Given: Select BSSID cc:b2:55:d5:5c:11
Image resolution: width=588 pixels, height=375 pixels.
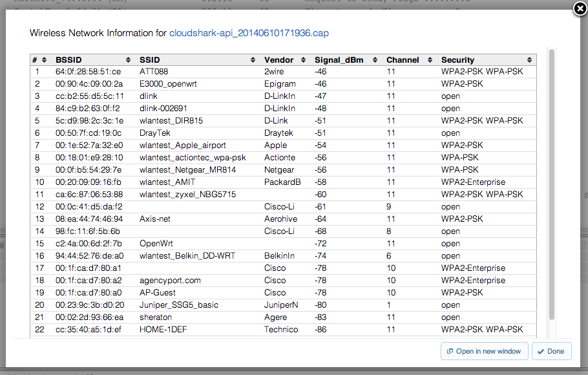Looking at the screenshot, I should point(90,96).
